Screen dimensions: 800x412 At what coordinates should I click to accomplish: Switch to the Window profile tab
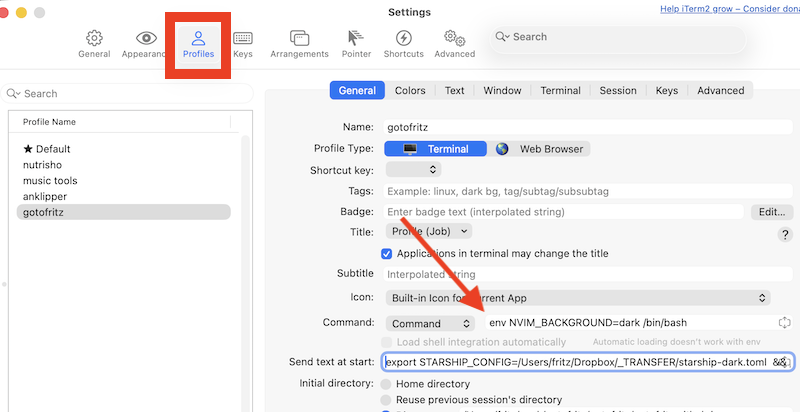(x=503, y=91)
